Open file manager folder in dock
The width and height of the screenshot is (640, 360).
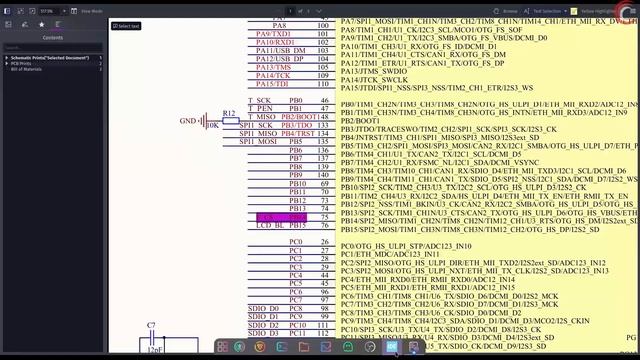pyautogui.click(x=304, y=347)
